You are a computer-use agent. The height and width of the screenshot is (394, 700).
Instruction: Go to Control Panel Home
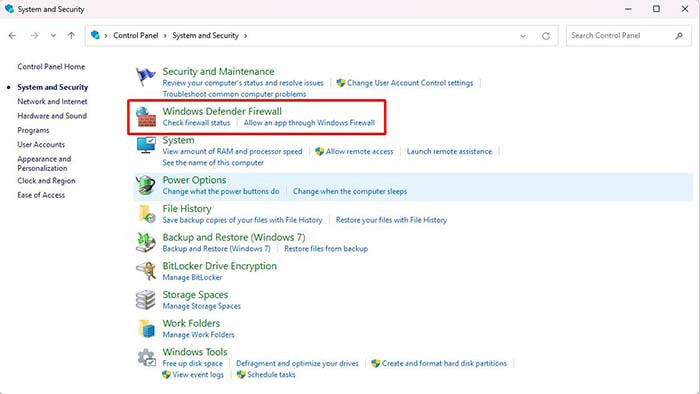[51, 66]
